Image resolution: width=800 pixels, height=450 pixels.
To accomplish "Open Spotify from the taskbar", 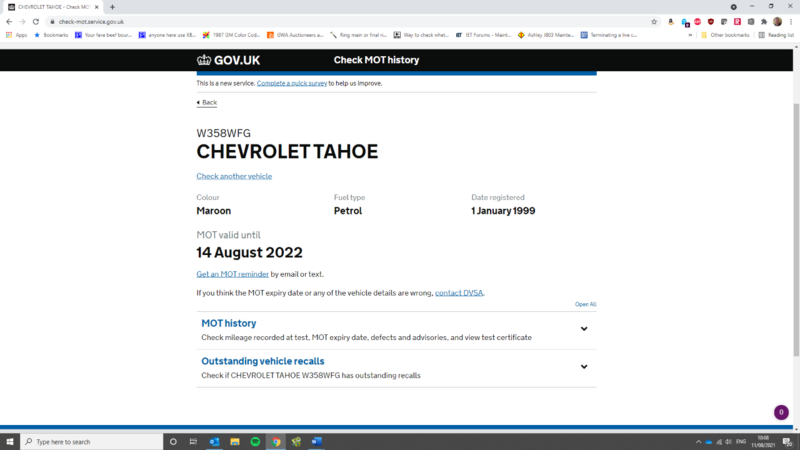I will [x=255, y=442].
